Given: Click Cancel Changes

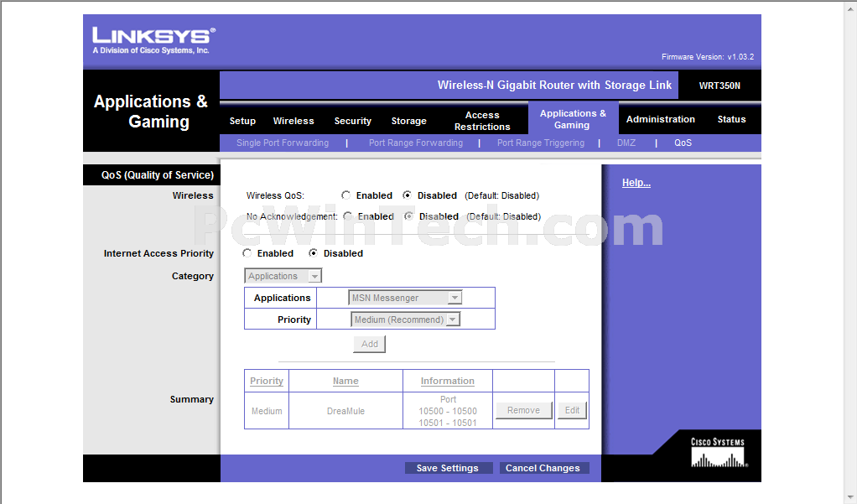Looking at the screenshot, I should coord(543,468).
